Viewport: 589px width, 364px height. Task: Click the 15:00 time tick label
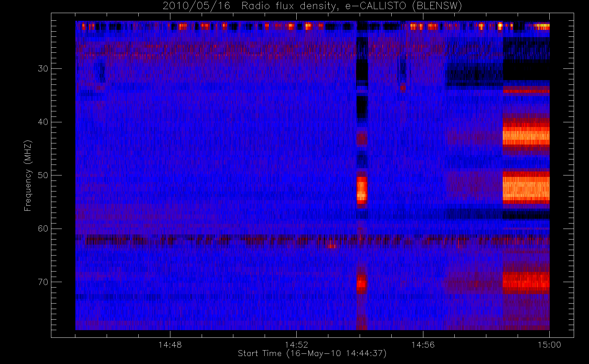tap(549, 345)
